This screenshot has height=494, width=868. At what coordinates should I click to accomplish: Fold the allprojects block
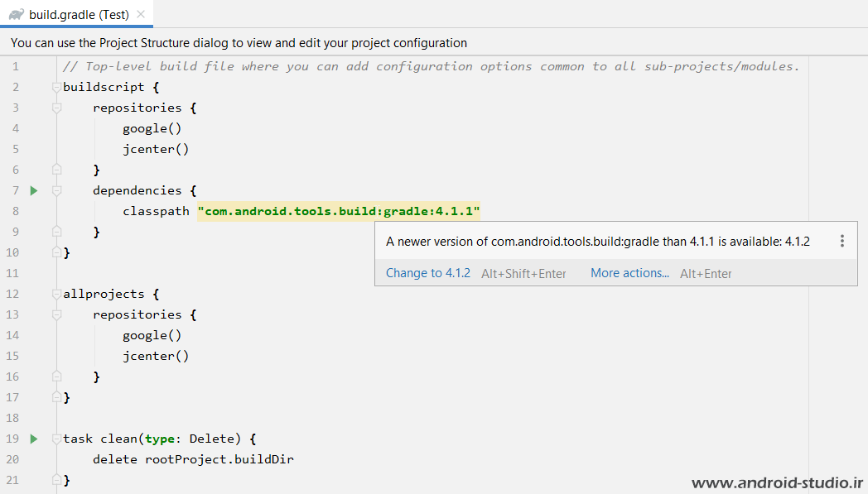coord(56,295)
